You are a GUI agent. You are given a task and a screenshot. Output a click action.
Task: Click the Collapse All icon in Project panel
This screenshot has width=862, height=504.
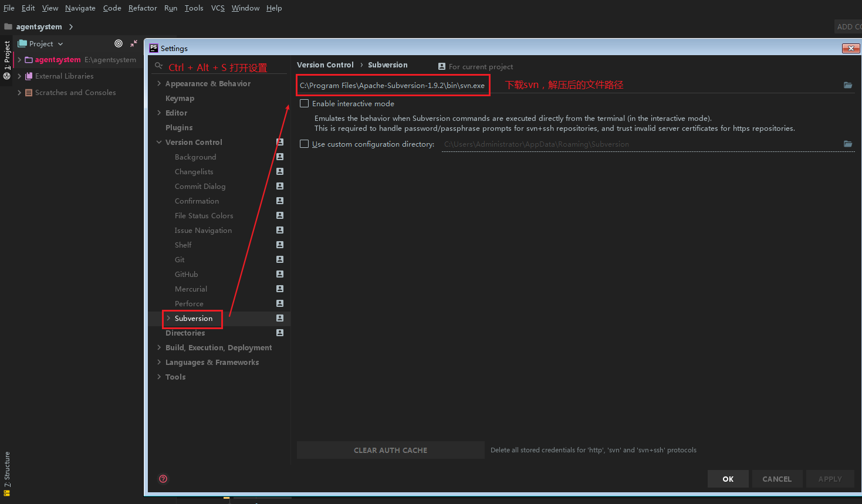[x=134, y=43]
